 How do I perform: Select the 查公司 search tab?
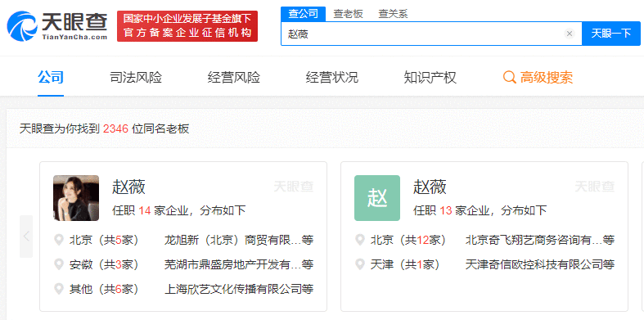point(303,14)
